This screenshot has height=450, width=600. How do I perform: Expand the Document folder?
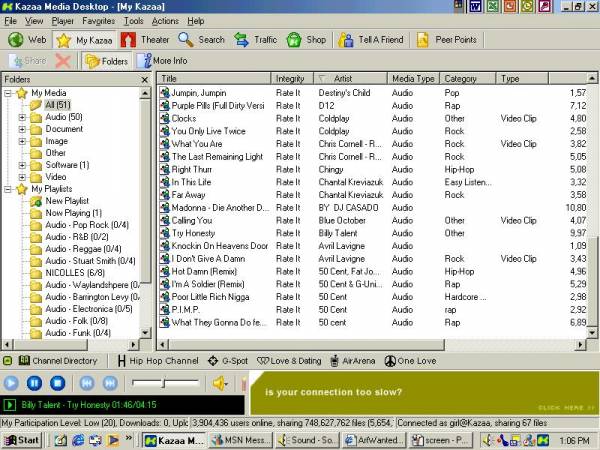pyautogui.click(x=22, y=129)
